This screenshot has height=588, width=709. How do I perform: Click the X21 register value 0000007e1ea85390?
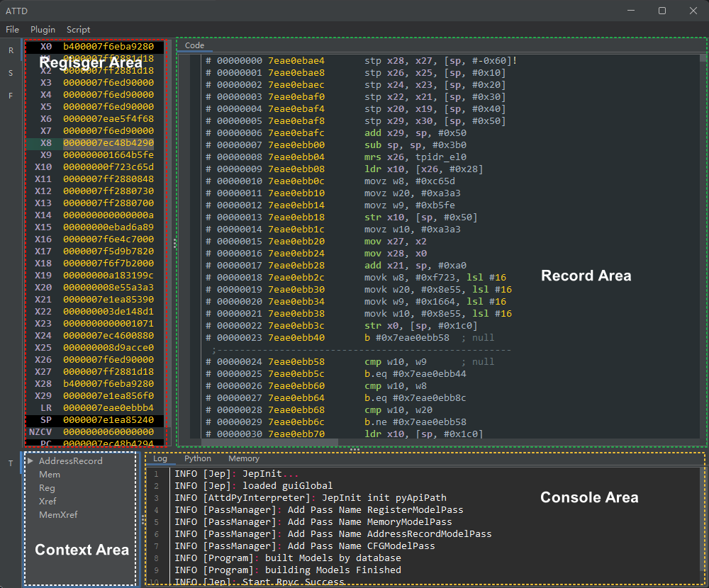108,299
